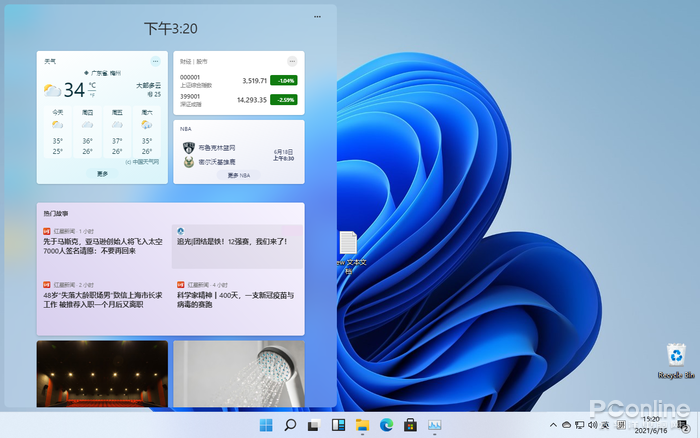The width and height of the screenshot is (700, 438).
Task: Open the stocks widget options menu
Action: [292, 61]
